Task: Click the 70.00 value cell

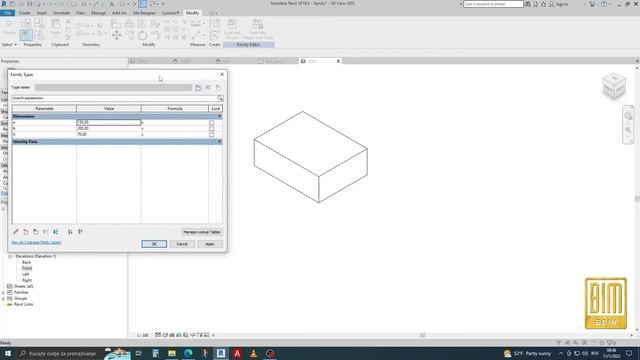Action: (x=109, y=134)
